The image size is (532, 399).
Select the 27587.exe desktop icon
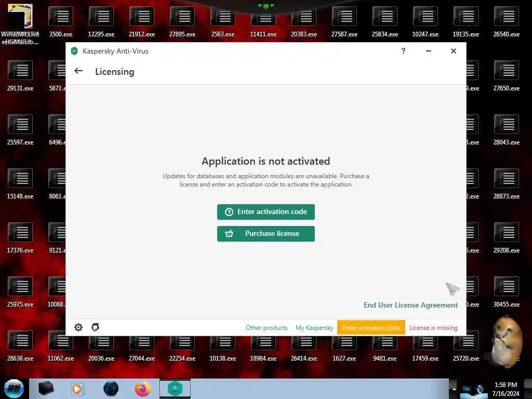click(344, 22)
